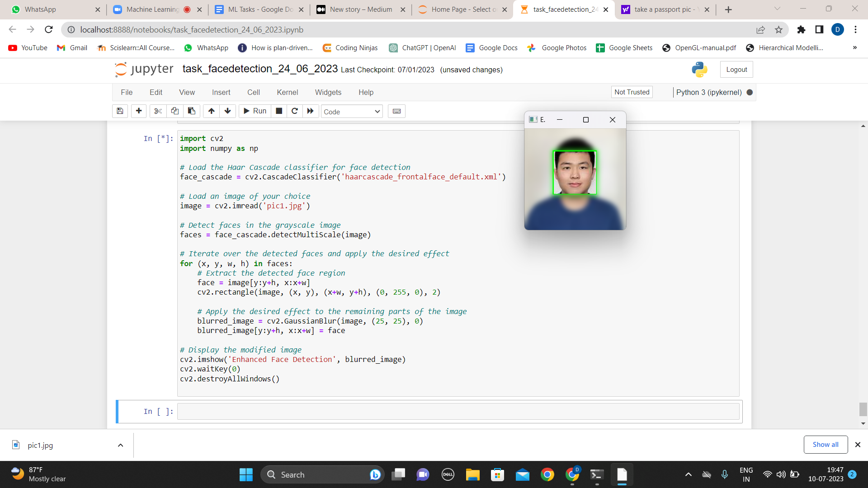Click the save and checkpoint icon
The height and width of the screenshot is (488, 868).
point(120,111)
